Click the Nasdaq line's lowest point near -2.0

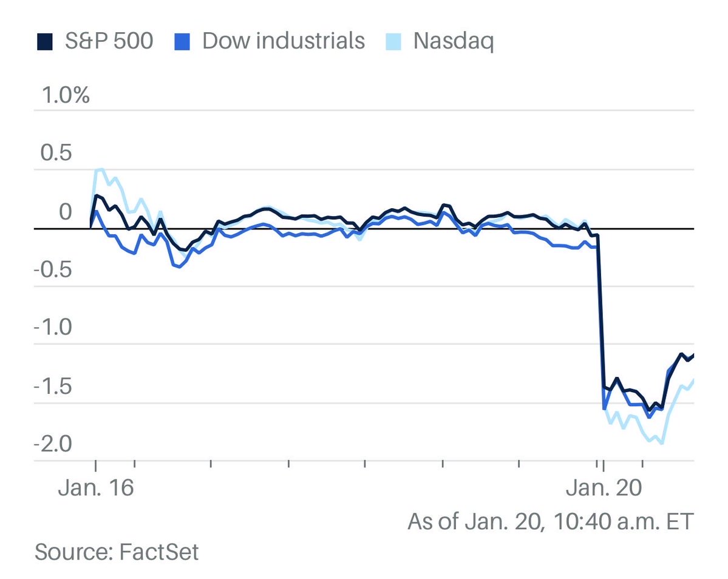coord(661,444)
